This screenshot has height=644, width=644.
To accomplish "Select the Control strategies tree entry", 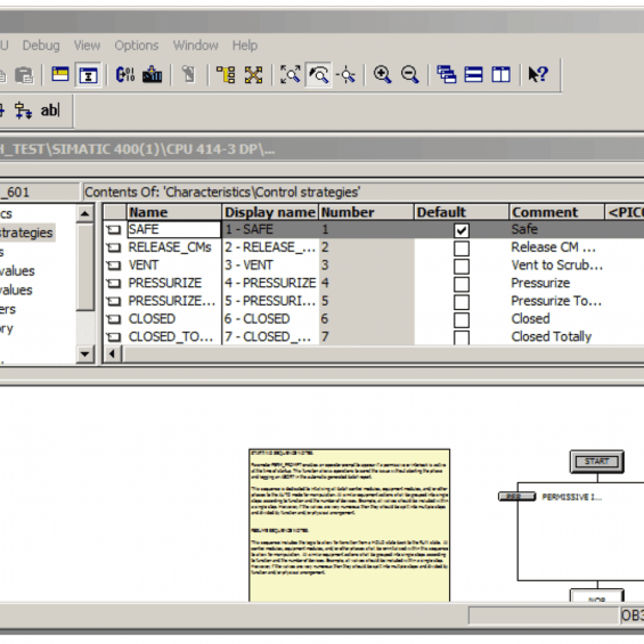I will [26, 232].
